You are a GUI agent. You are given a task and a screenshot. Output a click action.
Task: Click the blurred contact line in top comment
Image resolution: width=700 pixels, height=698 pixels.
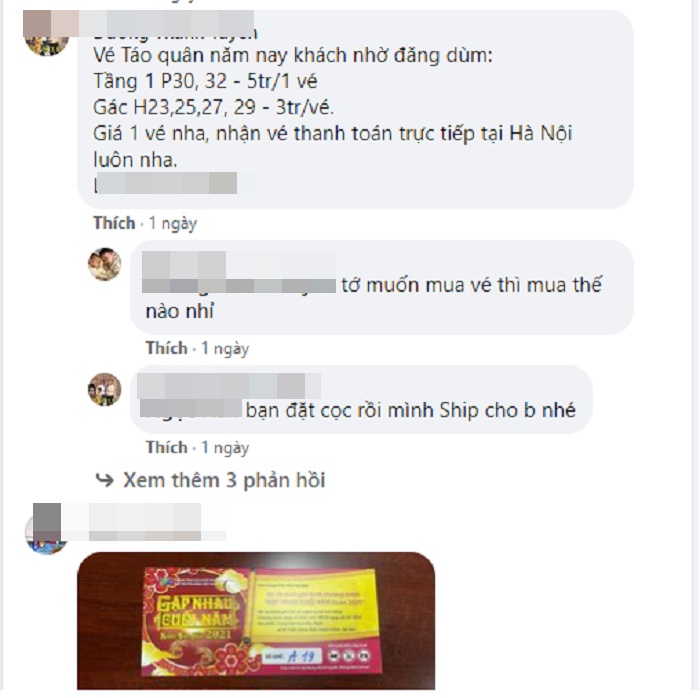click(166, 183)
